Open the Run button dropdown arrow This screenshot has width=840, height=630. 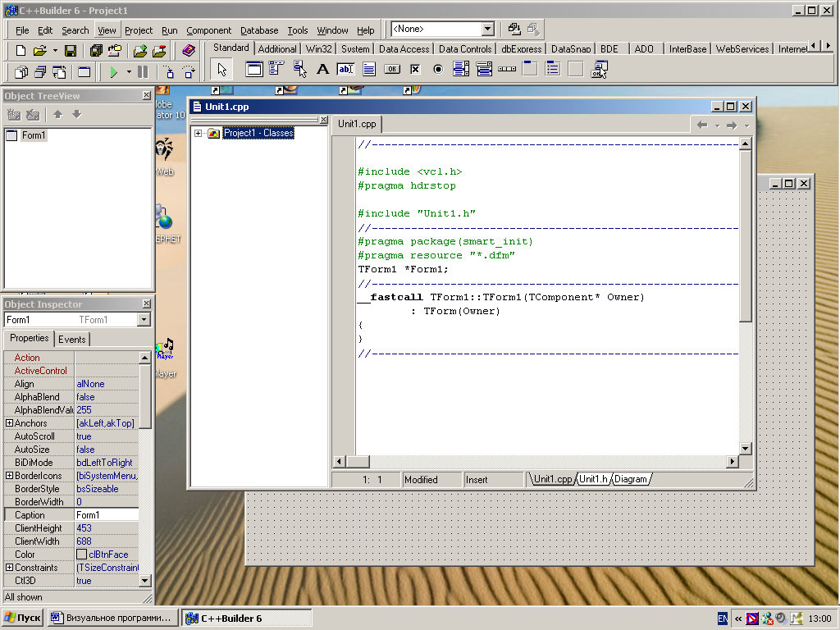coord(129,72)
